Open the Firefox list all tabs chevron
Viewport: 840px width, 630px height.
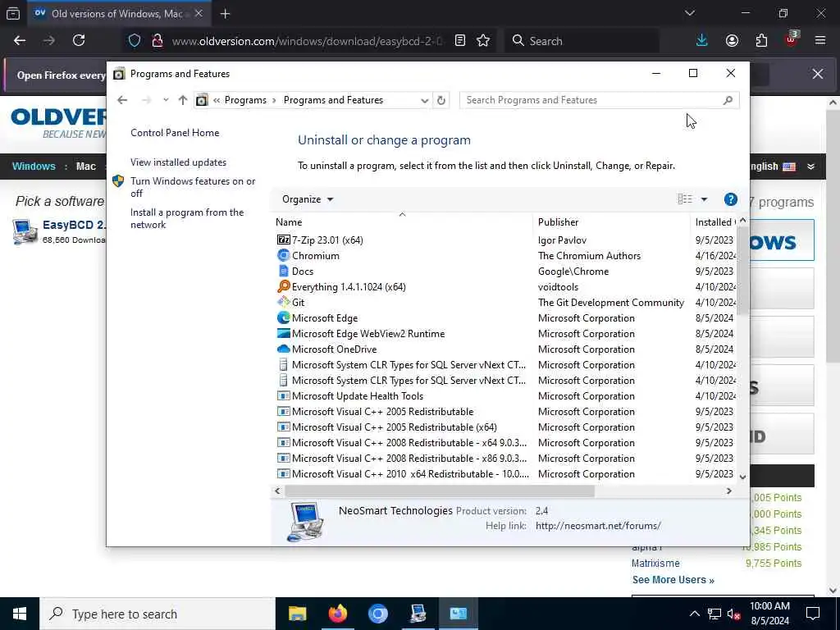[x=689, y=13]
